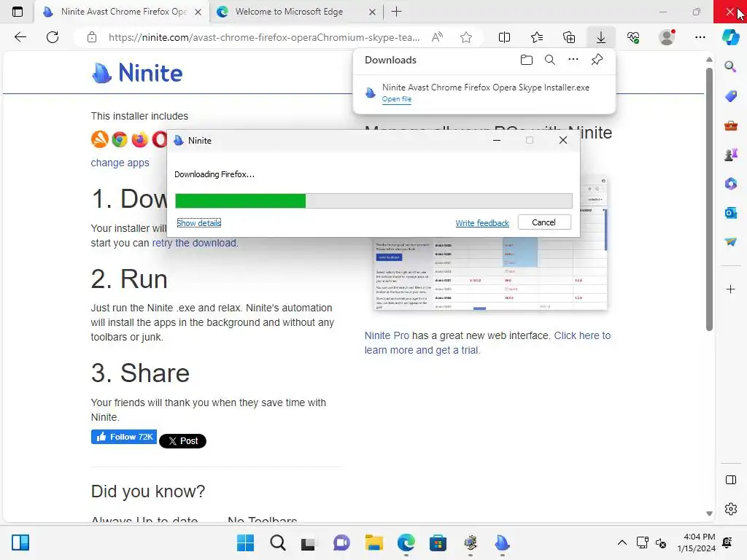The height and width of the screenshot is (560, 747).
Task: Open Collections
Action: tap(569, 37)
